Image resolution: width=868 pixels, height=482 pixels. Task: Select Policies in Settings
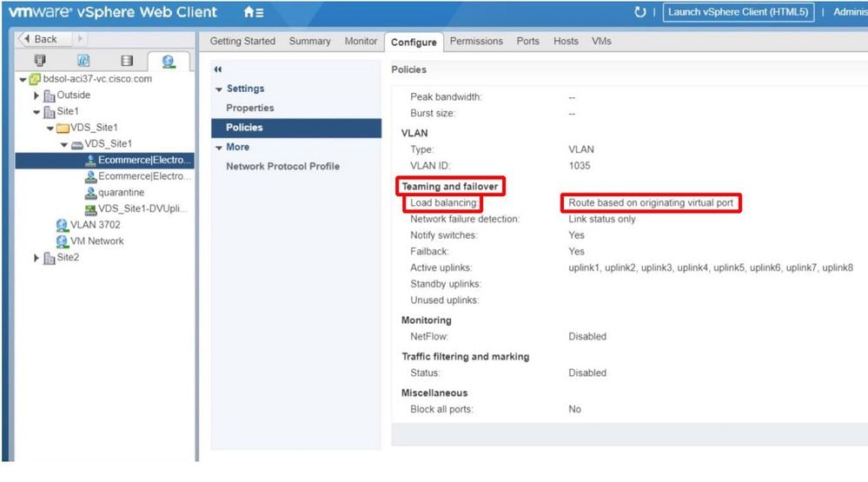click(296, 128)
